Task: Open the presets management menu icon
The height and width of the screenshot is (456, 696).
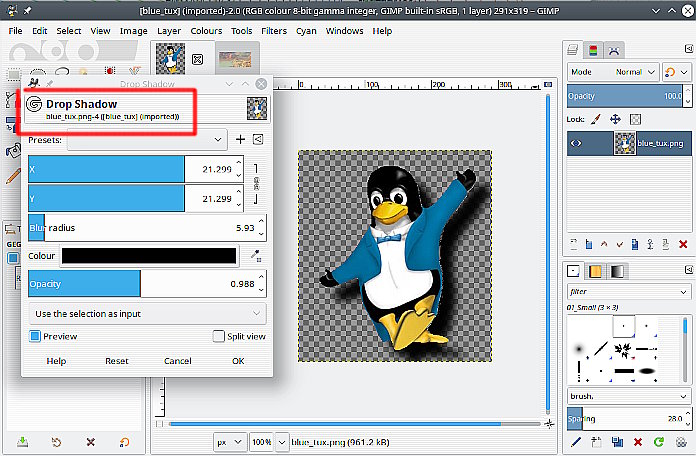Action: point(258,139)
